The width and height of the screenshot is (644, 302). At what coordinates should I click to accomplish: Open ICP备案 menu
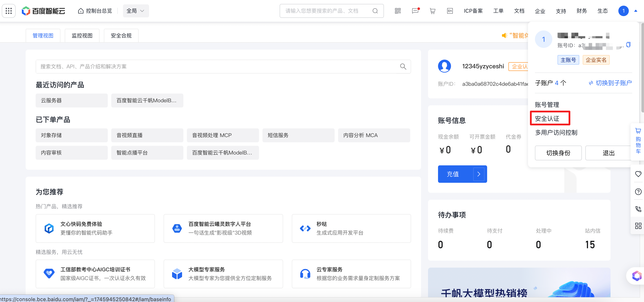tap(473, 11)
